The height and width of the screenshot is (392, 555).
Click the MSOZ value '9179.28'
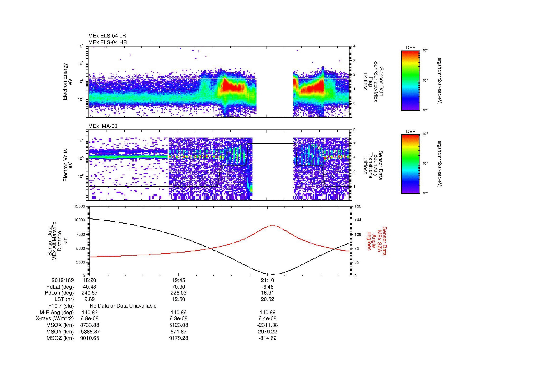[x=178, y=338]
